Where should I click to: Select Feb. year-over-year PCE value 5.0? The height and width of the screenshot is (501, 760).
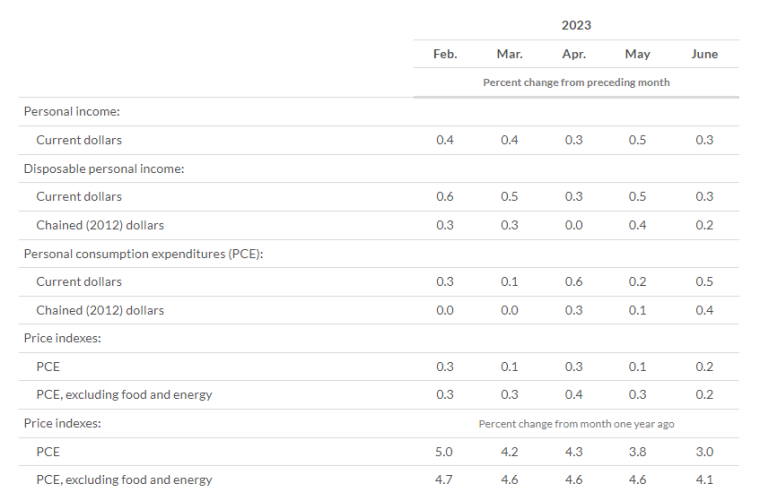click(x=444, y=452)
